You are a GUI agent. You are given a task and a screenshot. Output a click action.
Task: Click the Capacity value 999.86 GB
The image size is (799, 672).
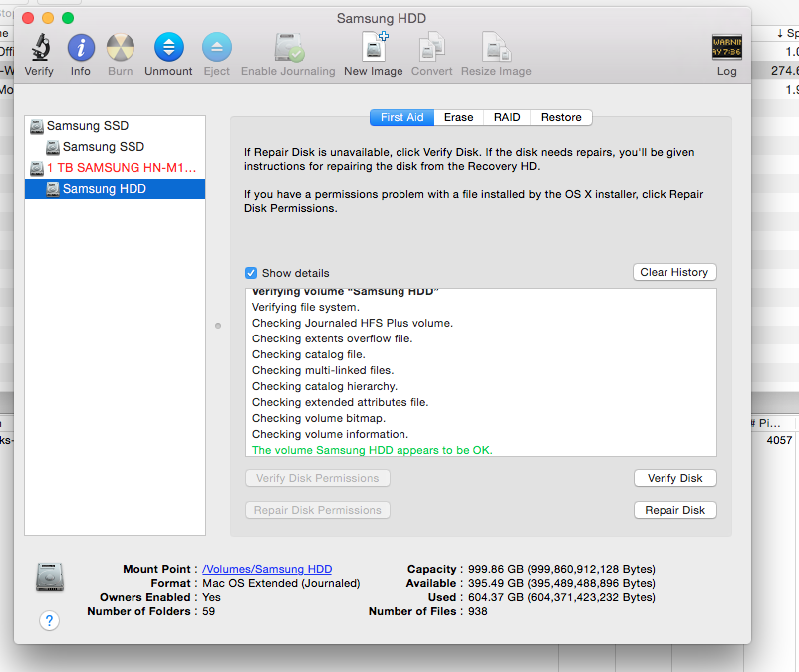point(562,569)
